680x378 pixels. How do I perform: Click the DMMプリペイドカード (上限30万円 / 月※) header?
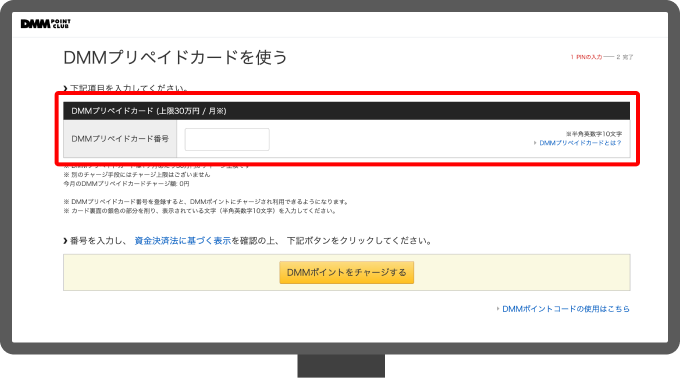(x=347, y=111)
